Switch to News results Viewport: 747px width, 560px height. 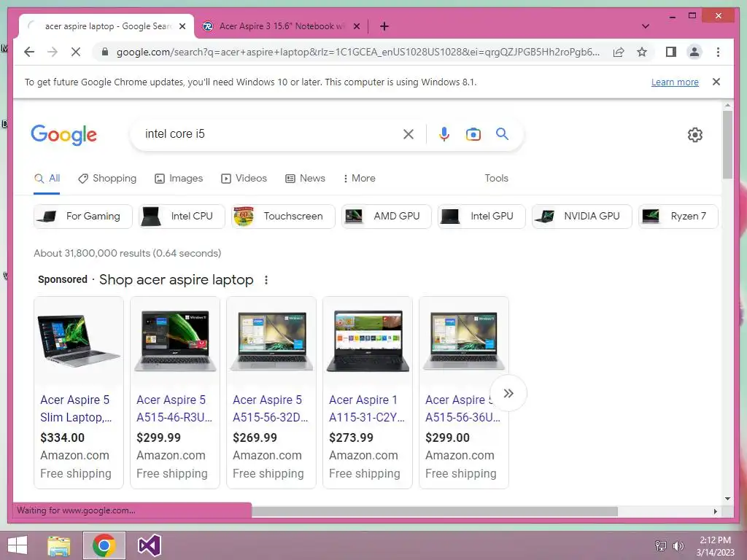click(x=305, y=178)
